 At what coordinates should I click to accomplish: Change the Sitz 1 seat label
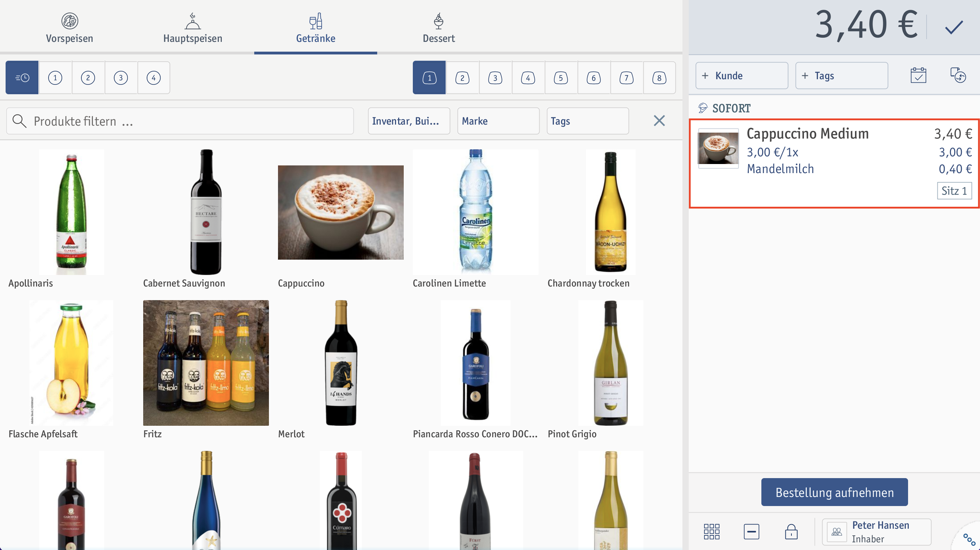954,191
